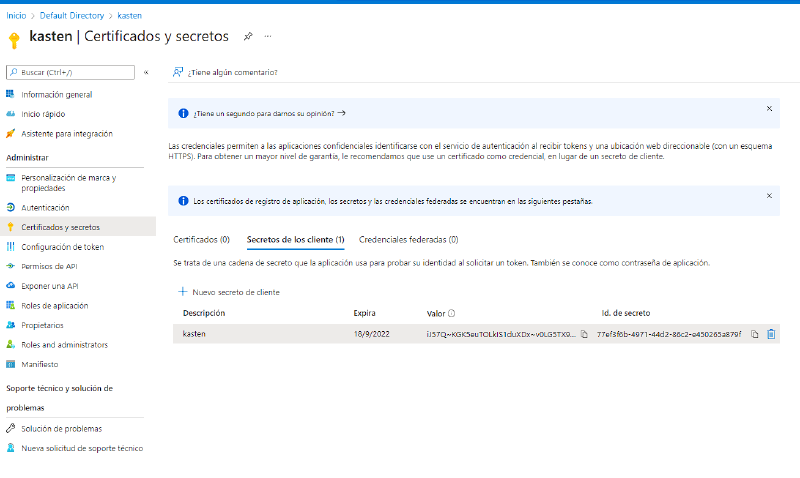
Task: Click Información general icon in sidebar
Action: (x=10, y=94)
